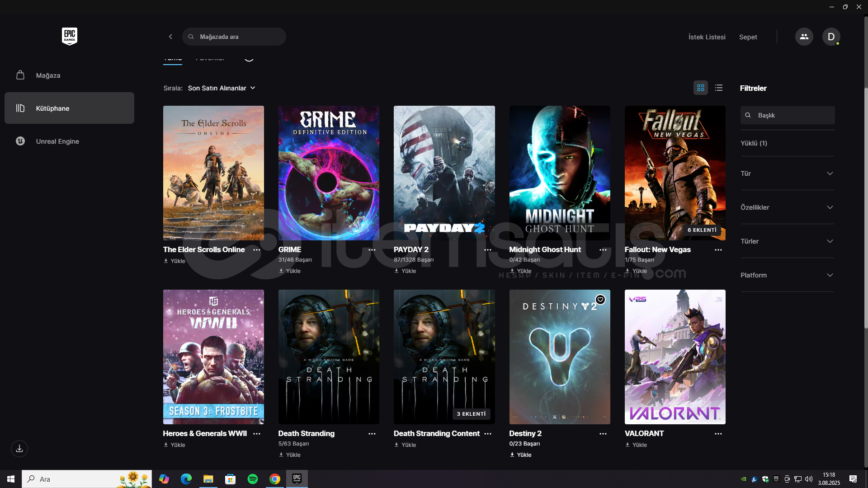Open GRIME Definitive Edition cover art
This screenshot has height=488, width=868.
tap(329, 173)
